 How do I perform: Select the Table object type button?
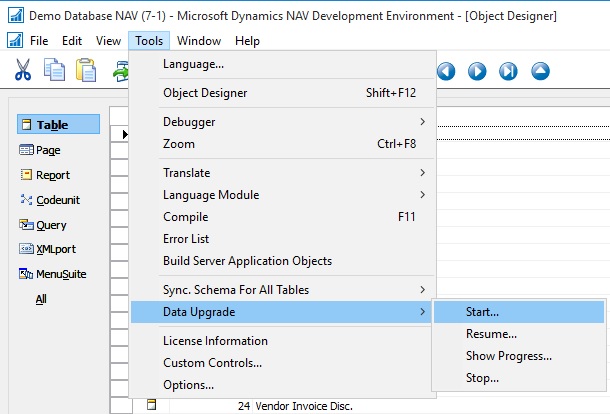point(58,125)
